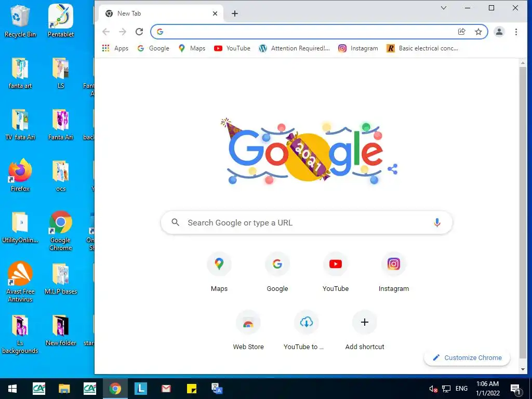The height and width of the screenshot is (399, 532).
Task: Open the Instagram shortcut tile
Action: click(394, 272)
